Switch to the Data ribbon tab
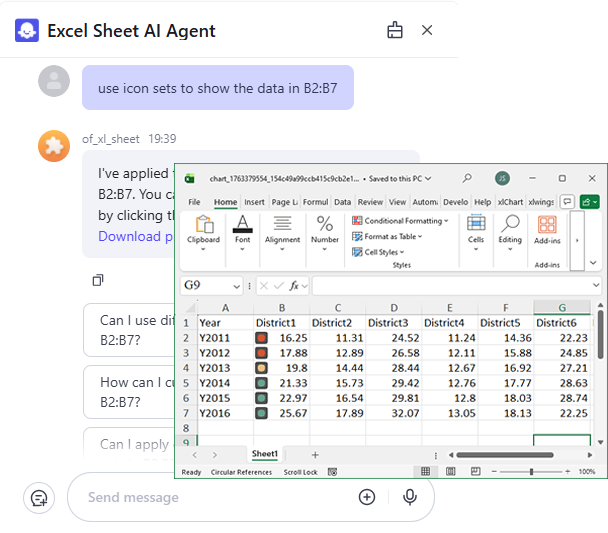This screenshot has height=533, width=608. 342,202
